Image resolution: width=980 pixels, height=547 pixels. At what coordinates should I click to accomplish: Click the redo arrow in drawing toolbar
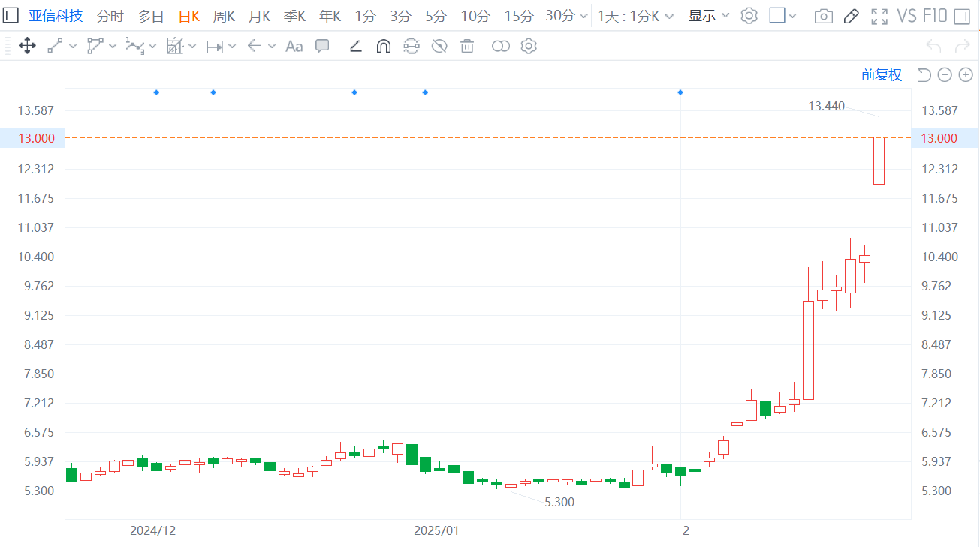point(962,47)
